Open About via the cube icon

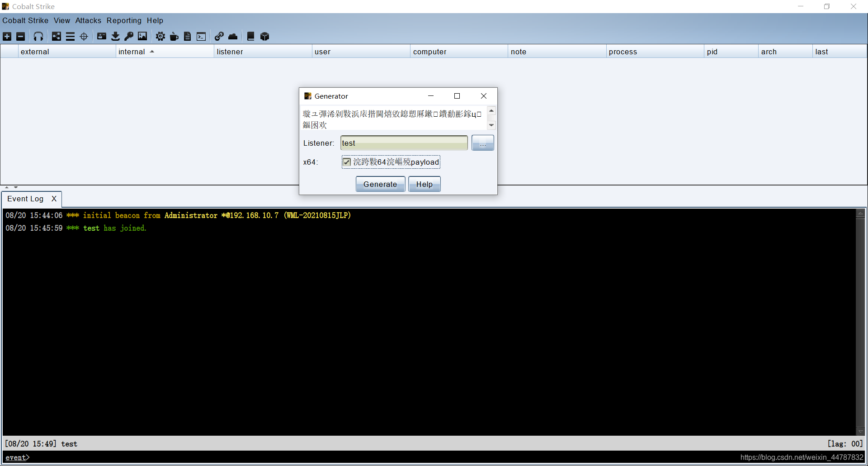(x=265, y=37)
